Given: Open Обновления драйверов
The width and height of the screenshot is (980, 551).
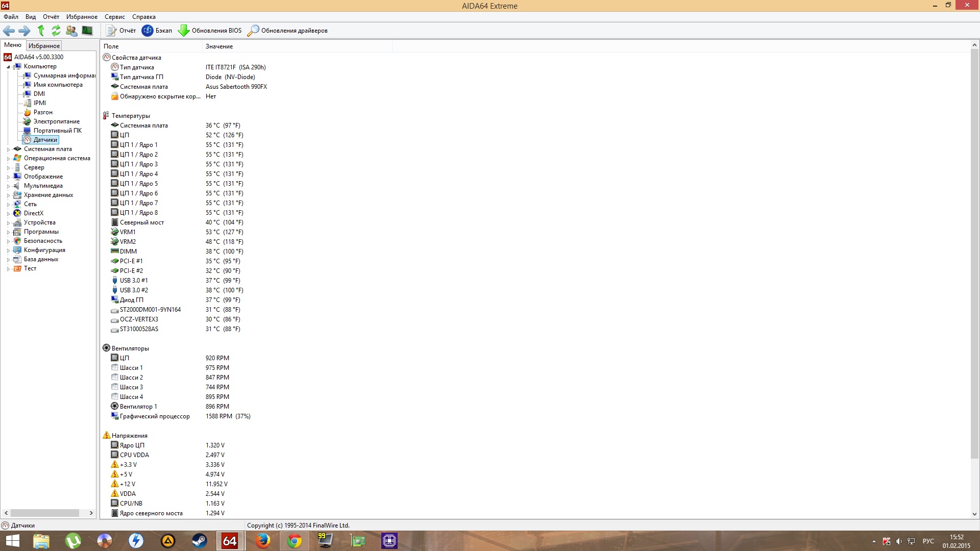Looking at the screenshot, I should click(x=287, y=31).
